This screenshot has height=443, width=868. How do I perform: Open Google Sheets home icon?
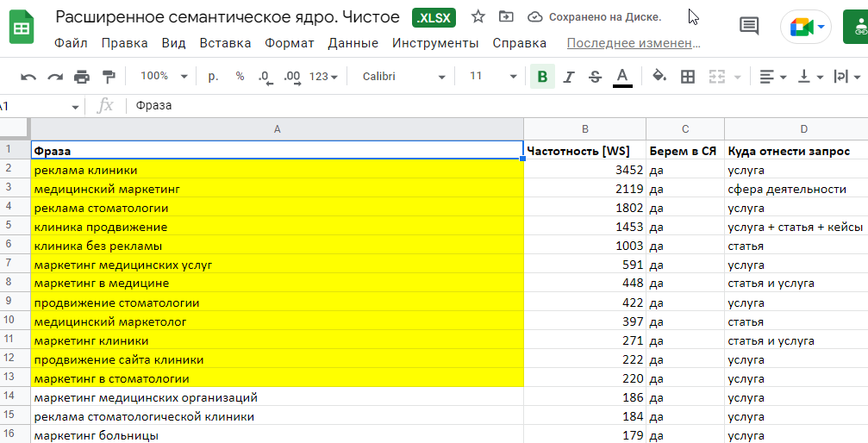point(22,27)
